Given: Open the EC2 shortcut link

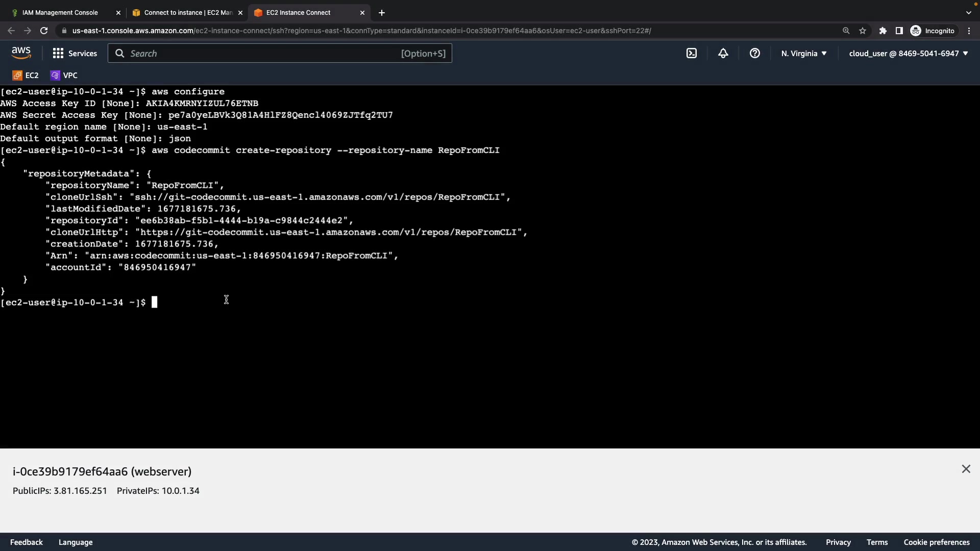Looking at the screenshot, I should pos(26,76).
